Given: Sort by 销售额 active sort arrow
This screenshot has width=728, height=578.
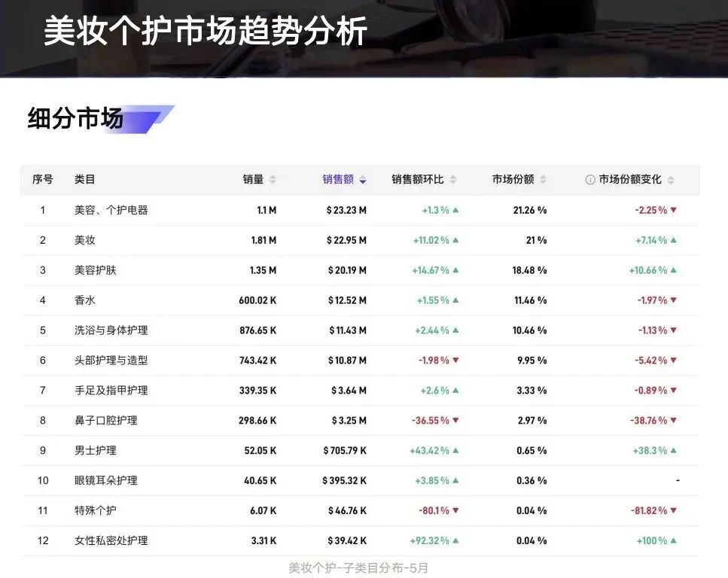Looking at the screenshot, I should coord(363,179).
